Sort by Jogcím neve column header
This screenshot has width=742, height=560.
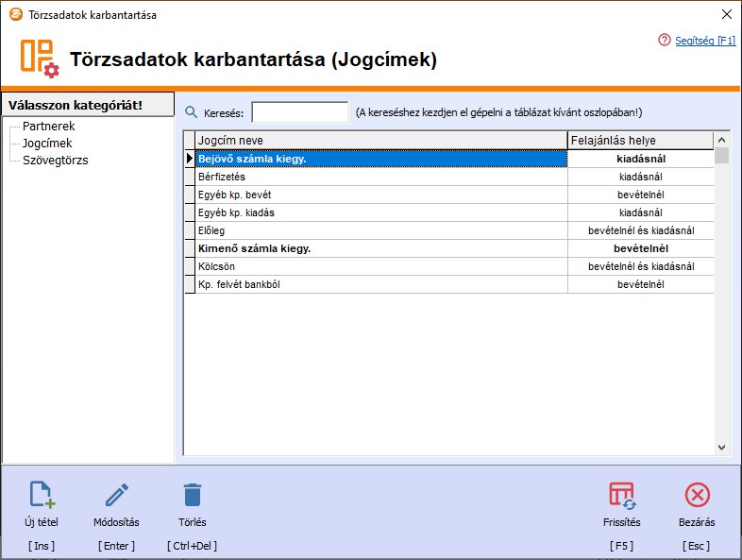[381, 140]
